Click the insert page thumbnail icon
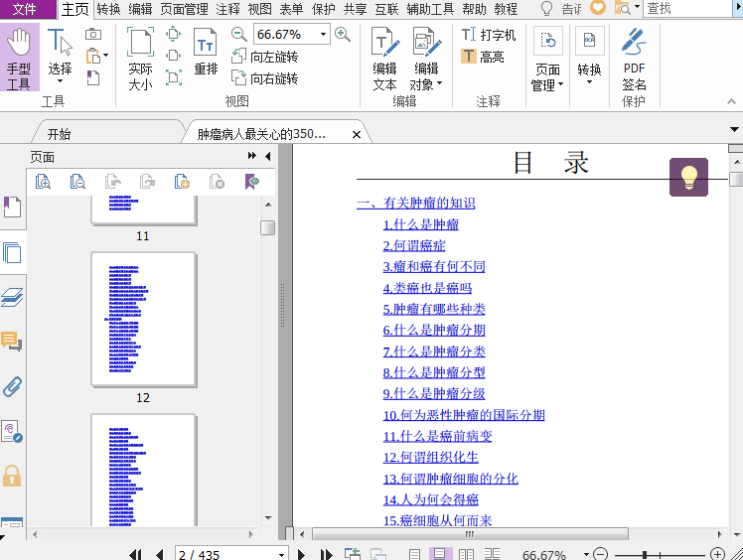743x560 pixels. [182, 182]
